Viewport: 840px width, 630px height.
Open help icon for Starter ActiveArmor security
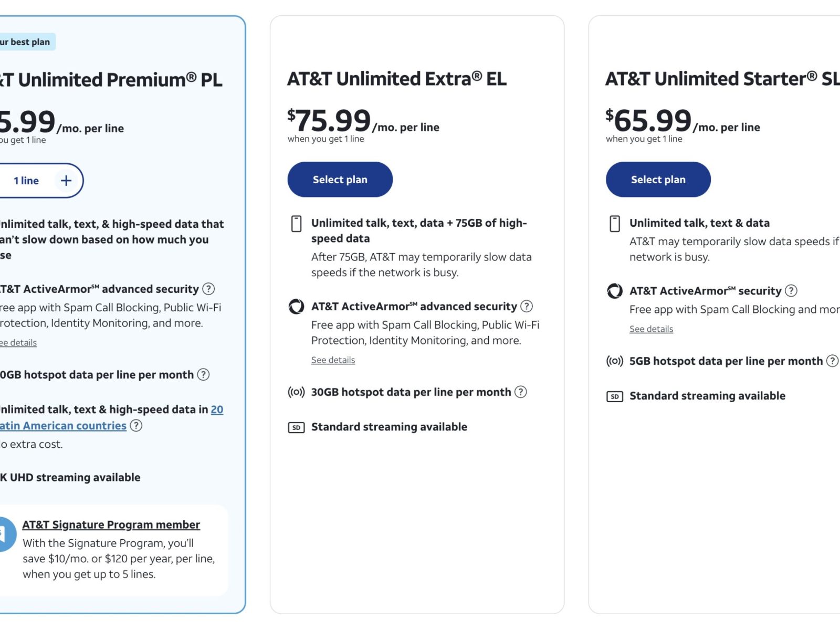pos(791,291)
